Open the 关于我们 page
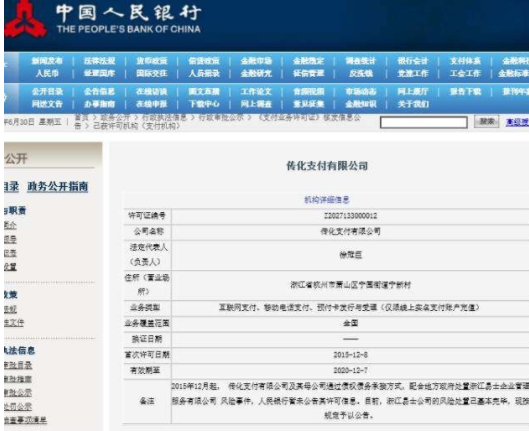 click(413, 104)
